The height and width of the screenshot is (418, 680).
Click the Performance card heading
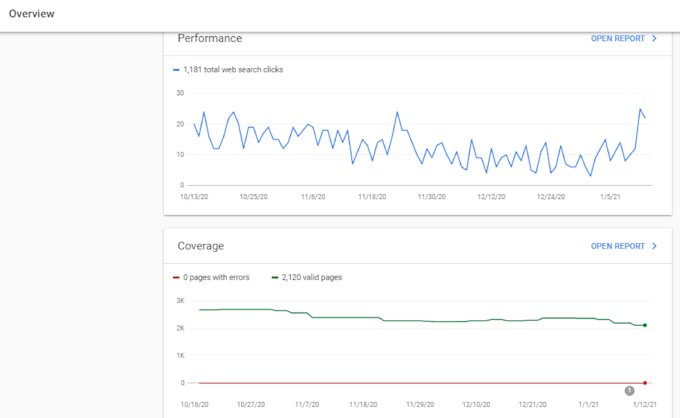(x=209, y=39)
